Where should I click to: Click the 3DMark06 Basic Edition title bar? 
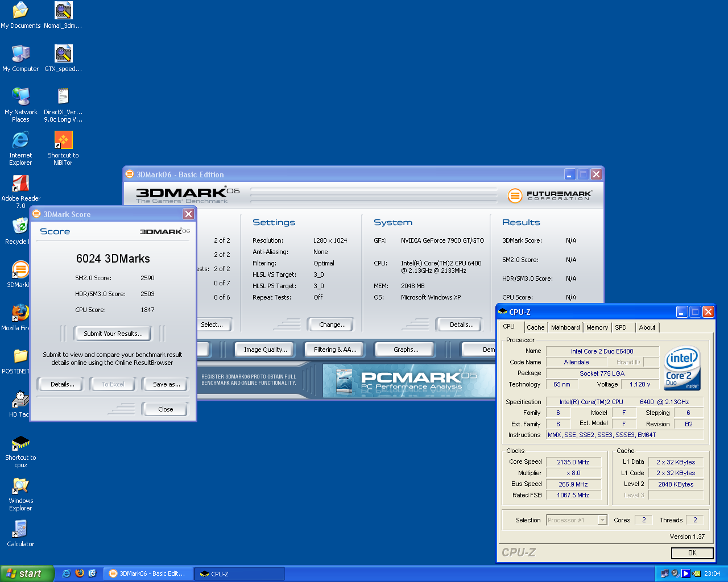[344, 174]
